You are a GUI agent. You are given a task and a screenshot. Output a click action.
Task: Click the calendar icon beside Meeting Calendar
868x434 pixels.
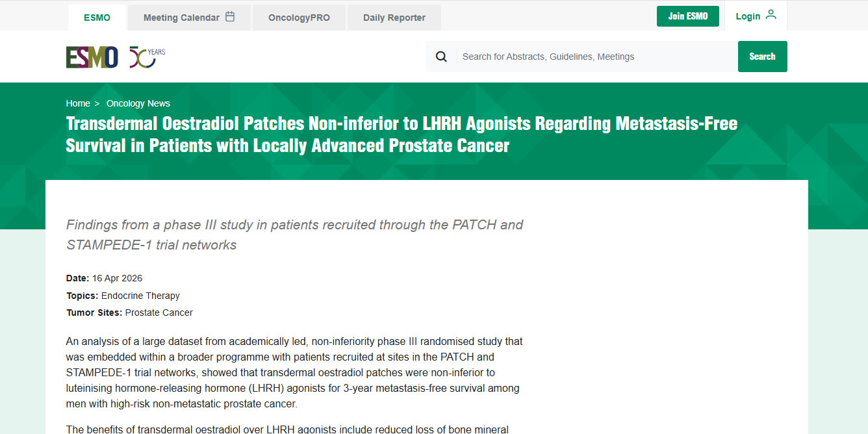(x=230, y=17)
